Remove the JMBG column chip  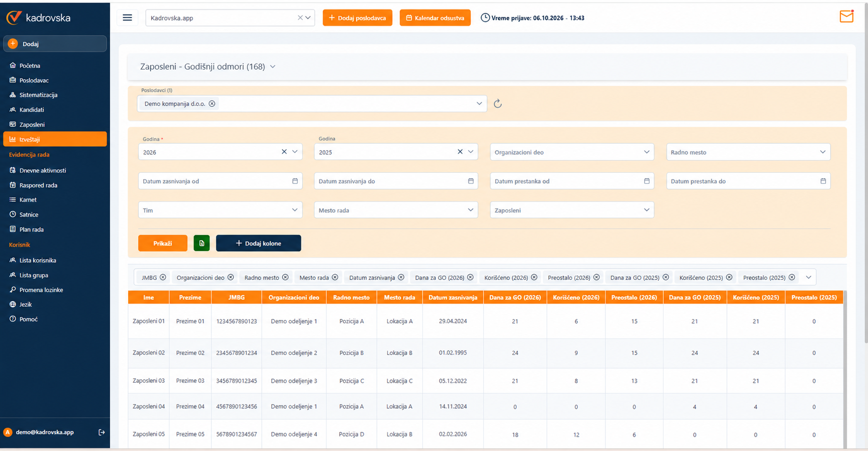click(x=163, y=277)
